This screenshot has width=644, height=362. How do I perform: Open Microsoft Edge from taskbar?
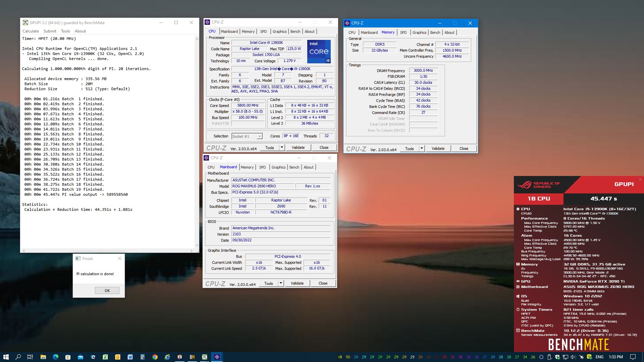click(x=55, y=357)
